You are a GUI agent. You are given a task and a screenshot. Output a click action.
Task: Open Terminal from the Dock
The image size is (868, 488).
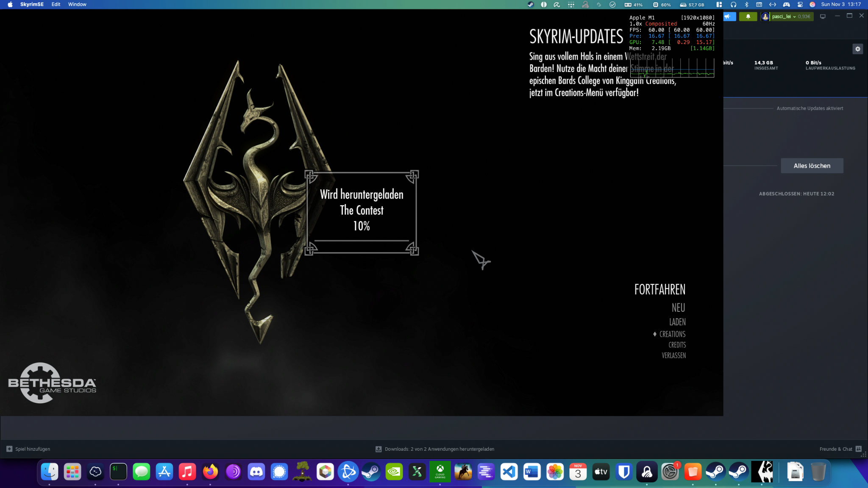[x=118, y=471]
